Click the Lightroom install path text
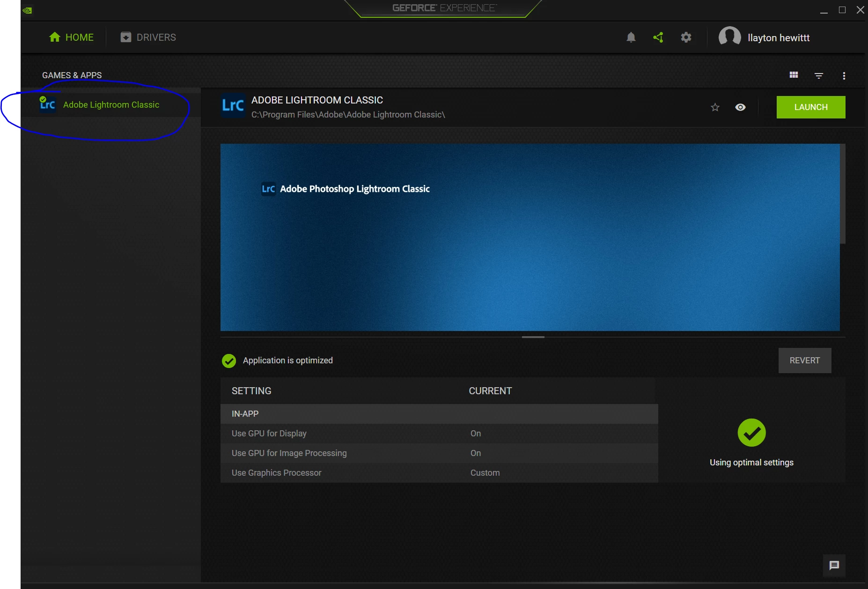 point(348,115)
